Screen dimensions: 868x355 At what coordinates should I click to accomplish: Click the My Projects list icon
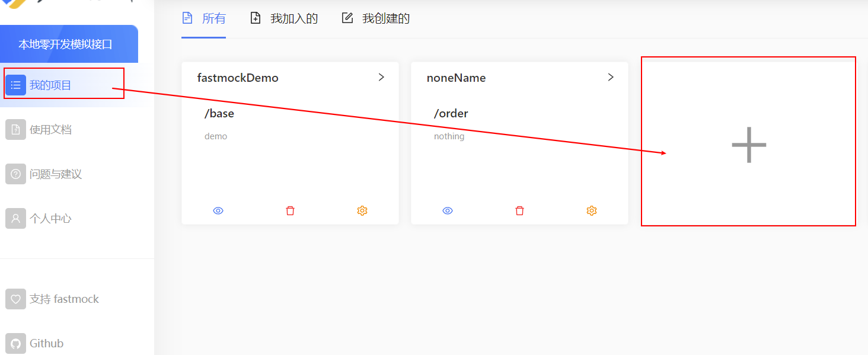point(15,85)
